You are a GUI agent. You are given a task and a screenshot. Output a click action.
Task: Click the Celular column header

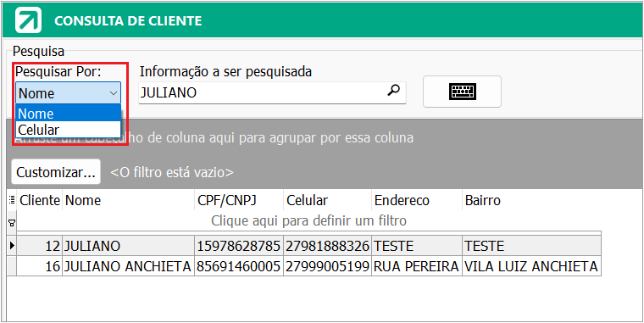pyautogui.click(x=327, y=200)
